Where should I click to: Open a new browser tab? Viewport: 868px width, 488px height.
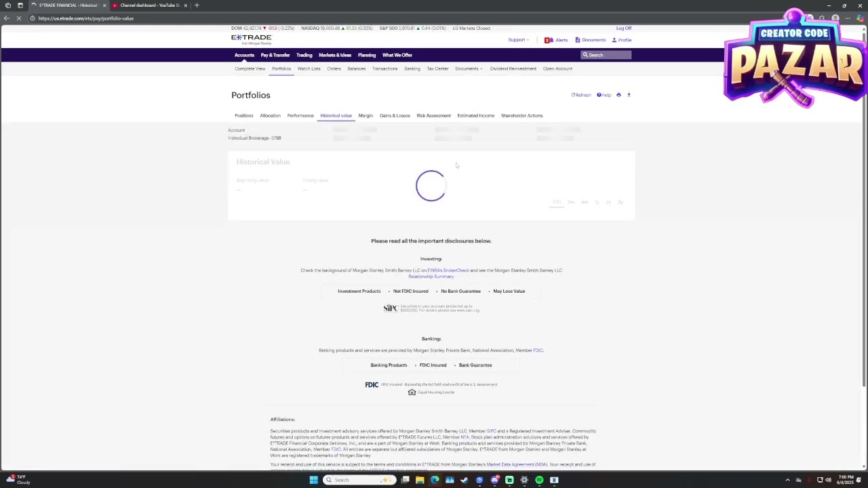[197, 5]
